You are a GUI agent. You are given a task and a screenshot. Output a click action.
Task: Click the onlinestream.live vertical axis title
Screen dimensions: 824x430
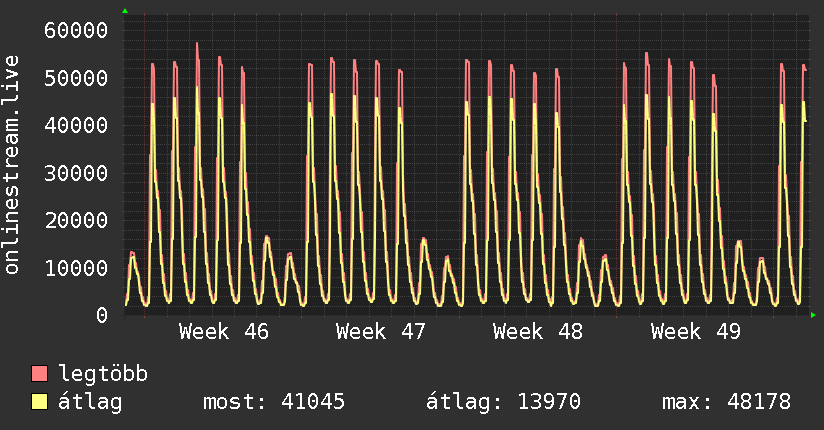pyautogui.click(x=11, y=165)
